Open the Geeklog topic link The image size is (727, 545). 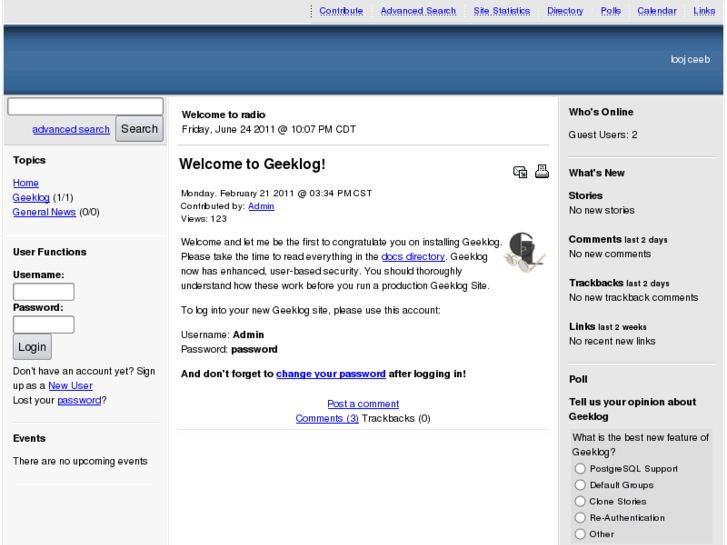click(31, 198)
